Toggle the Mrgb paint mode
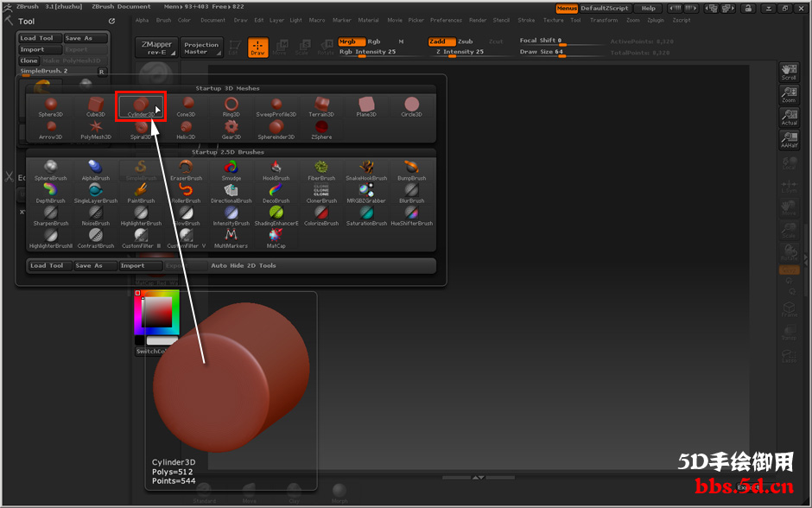 click(352, 41)
